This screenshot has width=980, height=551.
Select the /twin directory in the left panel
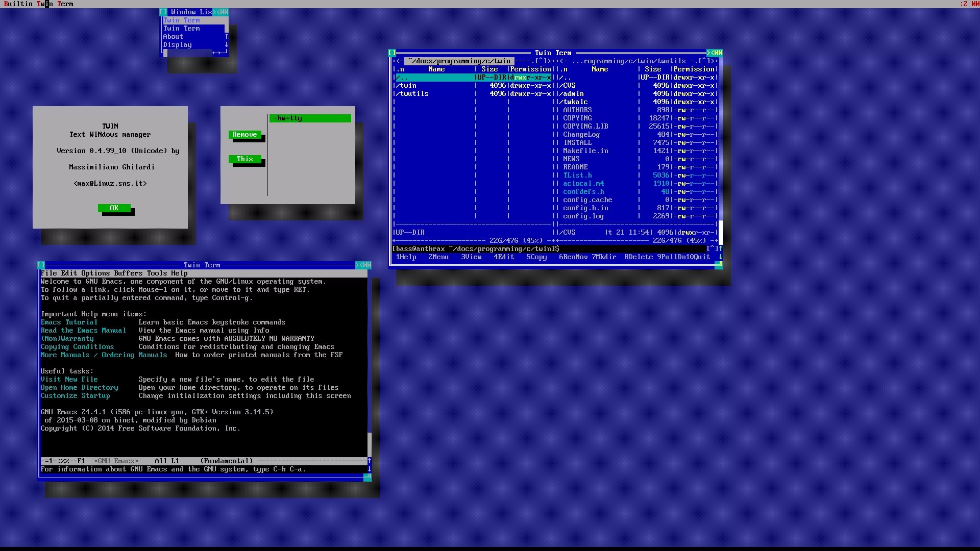474,85
